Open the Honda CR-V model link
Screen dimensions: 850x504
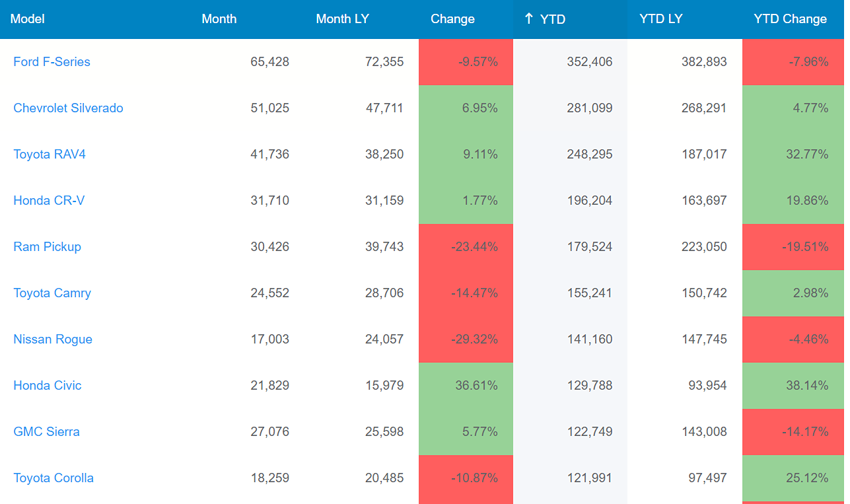pyautogui.click(x=49, y=200)
